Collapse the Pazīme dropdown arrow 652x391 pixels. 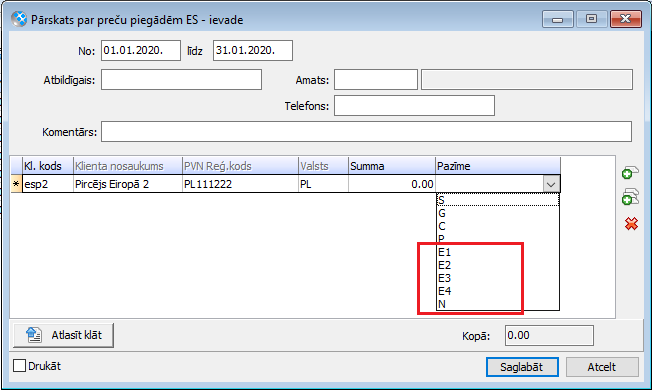click(x=551, y=184)
